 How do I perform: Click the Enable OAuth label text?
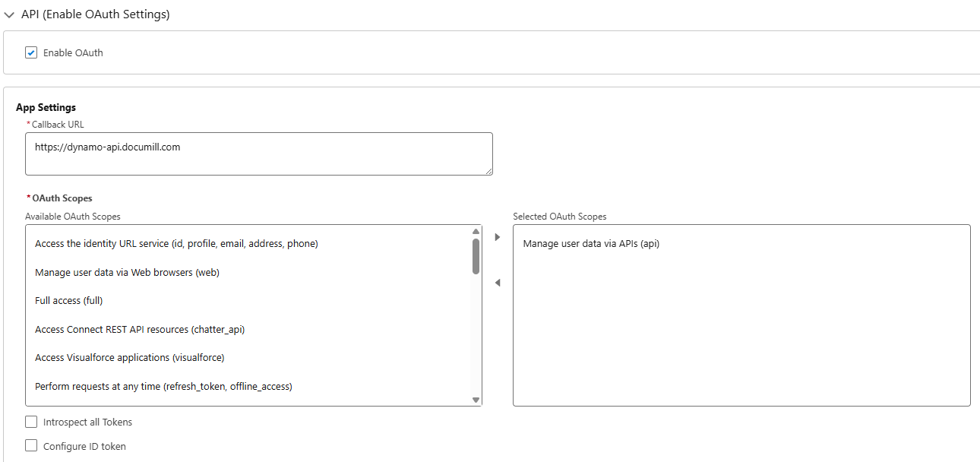pos(73,52)
